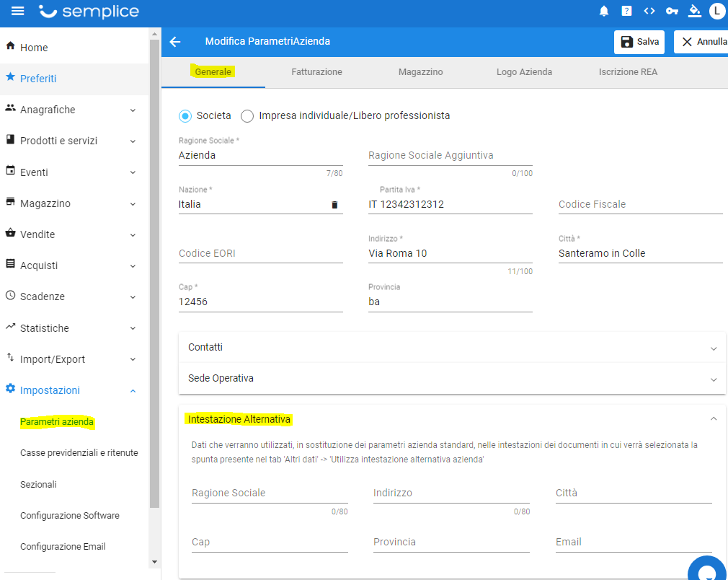Image resolution: width=728 pixels, height=580 pixels.
Task: Expand Prodotti e servizi chevron
Action: point(133,141)
